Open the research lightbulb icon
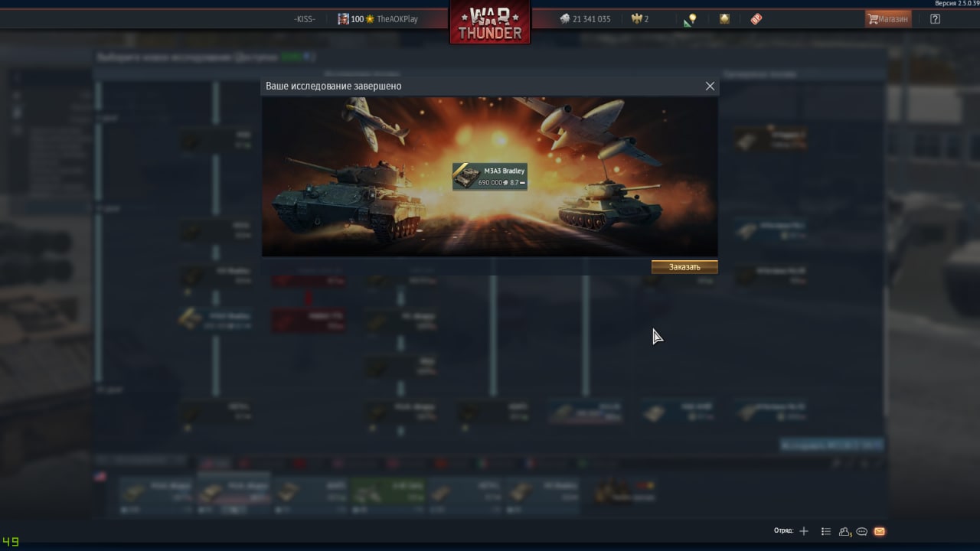This screenshot has height=551, width=980. click(690, 20)
